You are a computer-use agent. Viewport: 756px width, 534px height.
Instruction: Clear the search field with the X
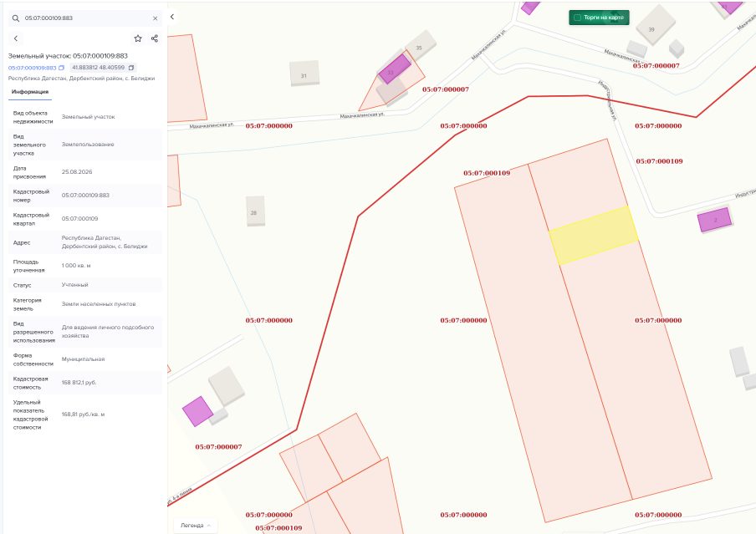[x=156, y=18]
